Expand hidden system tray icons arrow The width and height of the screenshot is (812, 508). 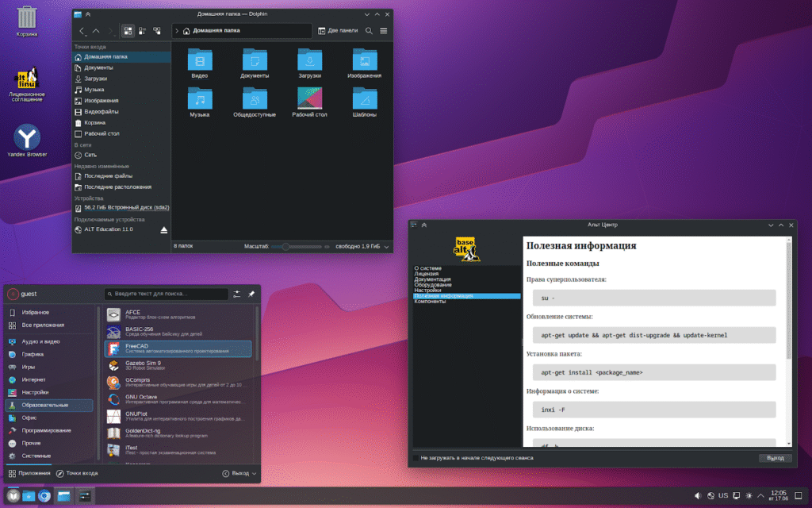point(761,495)
